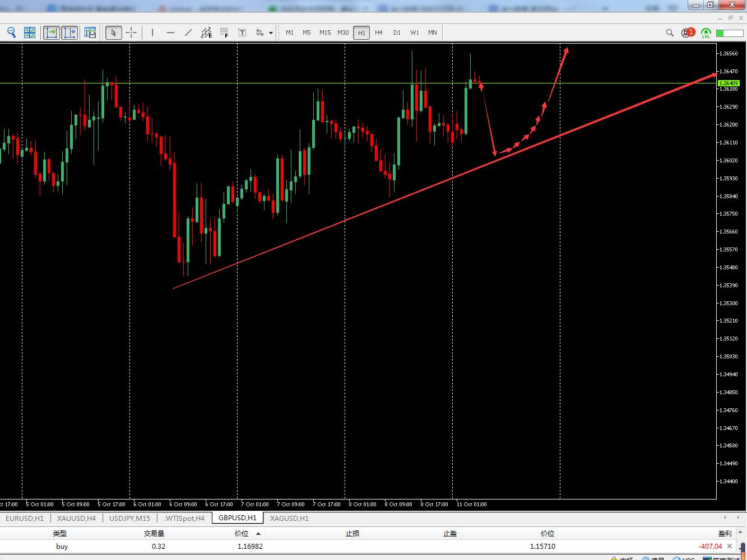Close the inner chart window
The width and height of the screenshot is (747, 560).
740,18
